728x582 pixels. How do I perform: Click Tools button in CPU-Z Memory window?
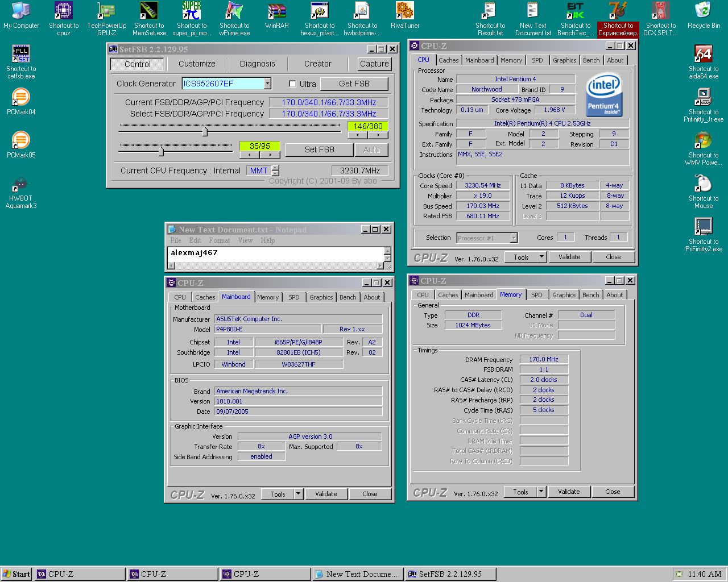click(520, 492)
